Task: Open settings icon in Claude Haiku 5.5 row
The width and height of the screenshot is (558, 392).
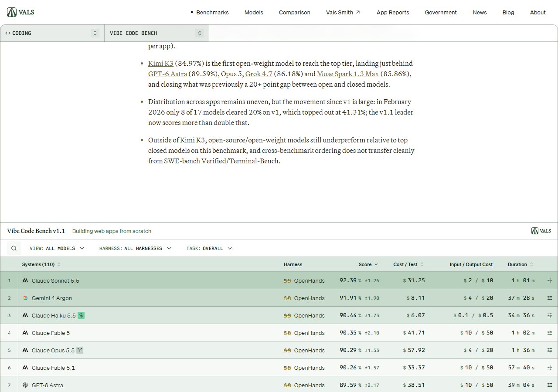Action: (549, 315)
